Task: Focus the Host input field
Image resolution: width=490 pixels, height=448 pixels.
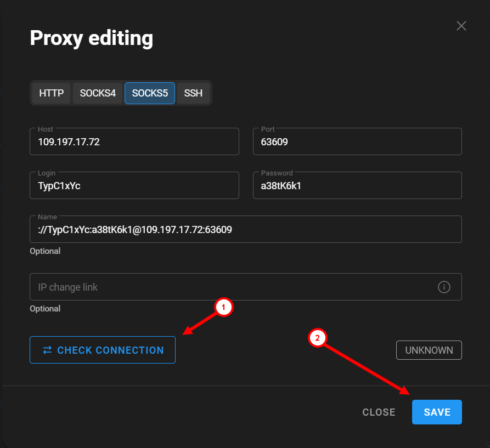Action: click(x=134, y=142)
